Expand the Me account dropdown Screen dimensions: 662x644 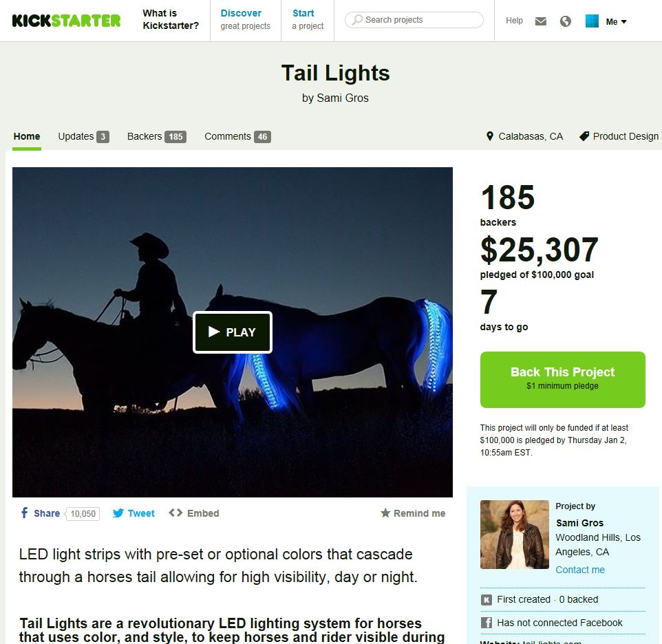616,21
